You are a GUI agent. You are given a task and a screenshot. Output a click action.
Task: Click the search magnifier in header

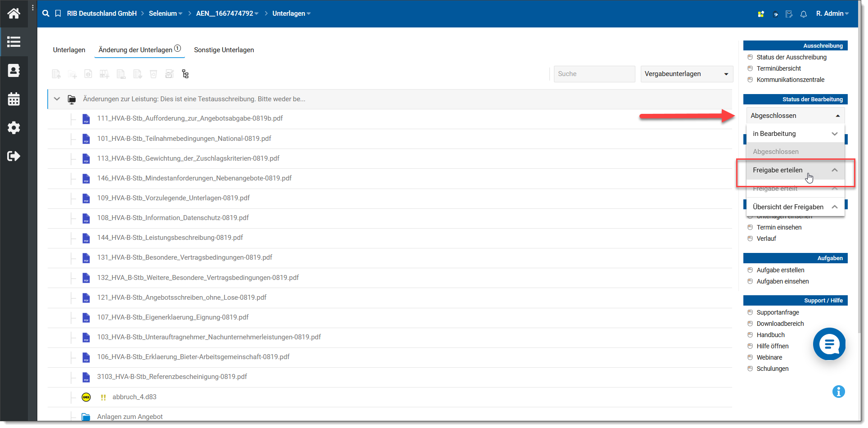pyautogui.click(x=45, y=14)
